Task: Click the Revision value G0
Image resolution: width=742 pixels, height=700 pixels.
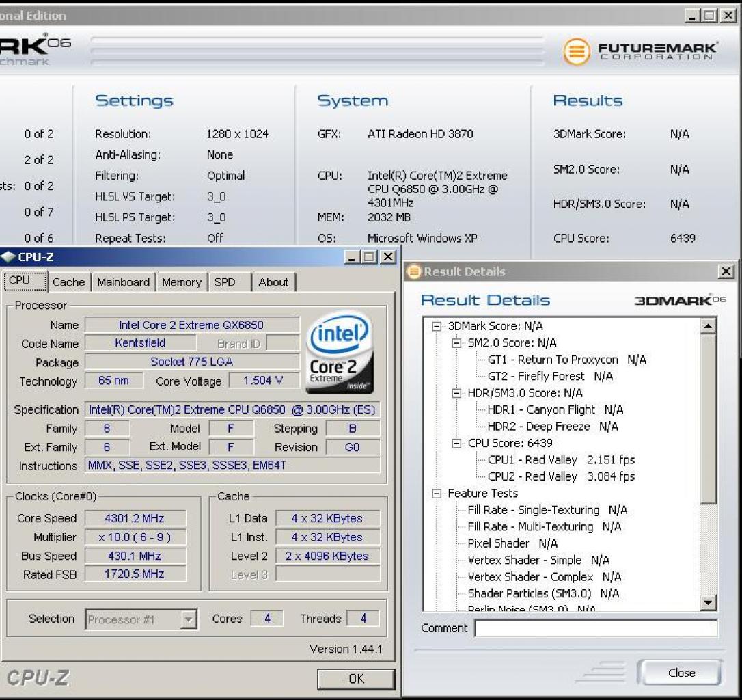Action: tap(353, 447)
